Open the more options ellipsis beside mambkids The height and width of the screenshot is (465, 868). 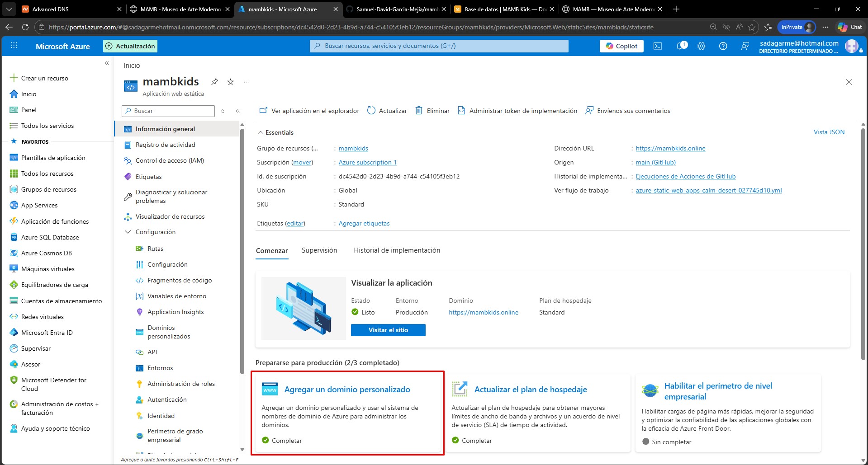247,82
